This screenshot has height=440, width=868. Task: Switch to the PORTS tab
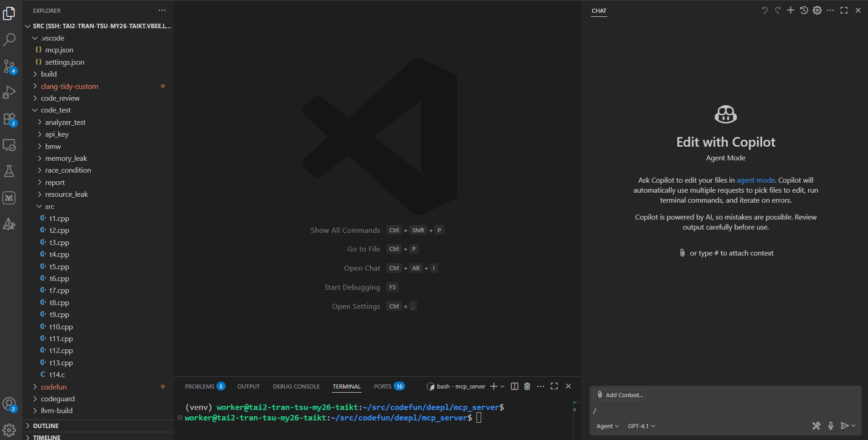click(389, 386)
